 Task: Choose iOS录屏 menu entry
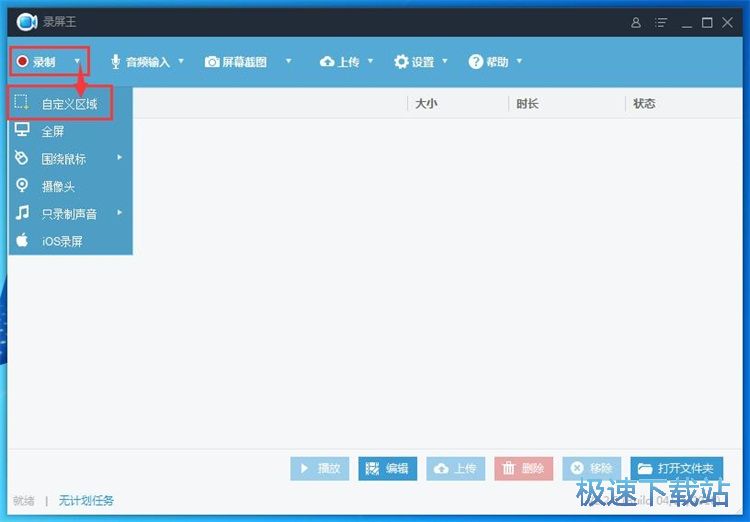(70, 241)
